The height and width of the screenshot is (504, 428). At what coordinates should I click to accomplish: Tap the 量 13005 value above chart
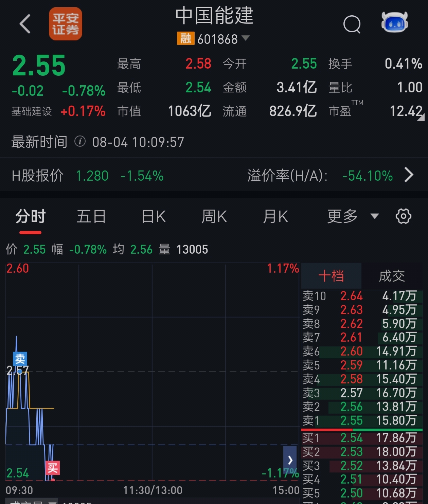point(192,250)
